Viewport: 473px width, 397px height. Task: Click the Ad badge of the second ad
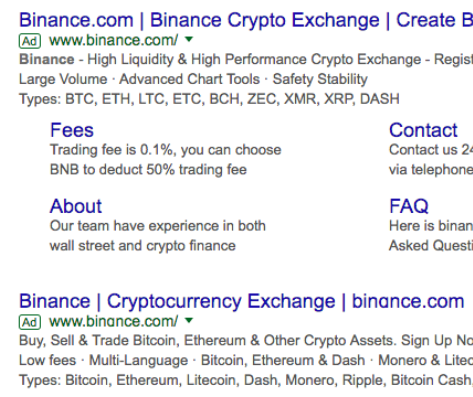pyautogui.click(x=30, y=322)
